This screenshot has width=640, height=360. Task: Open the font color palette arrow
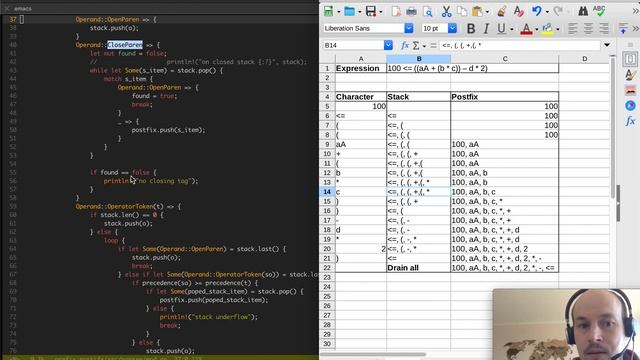pos(536,29)
